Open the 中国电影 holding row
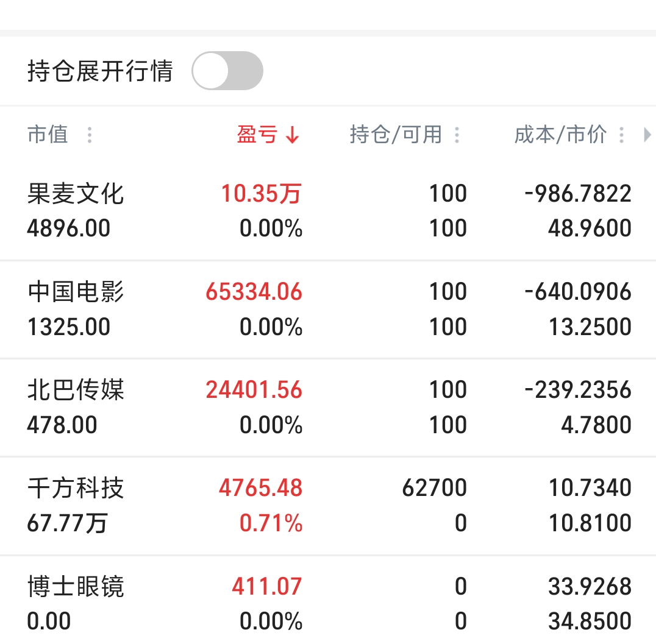 (x=328, y=310)
